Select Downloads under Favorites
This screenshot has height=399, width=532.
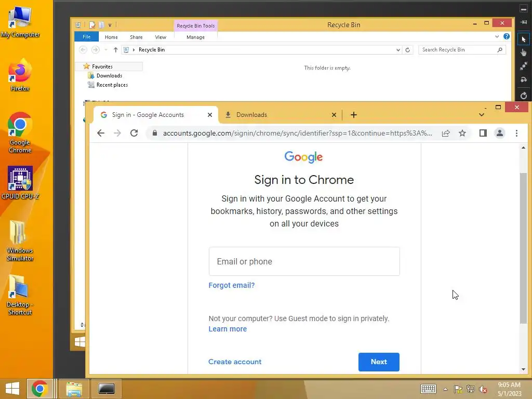(109, 76)
